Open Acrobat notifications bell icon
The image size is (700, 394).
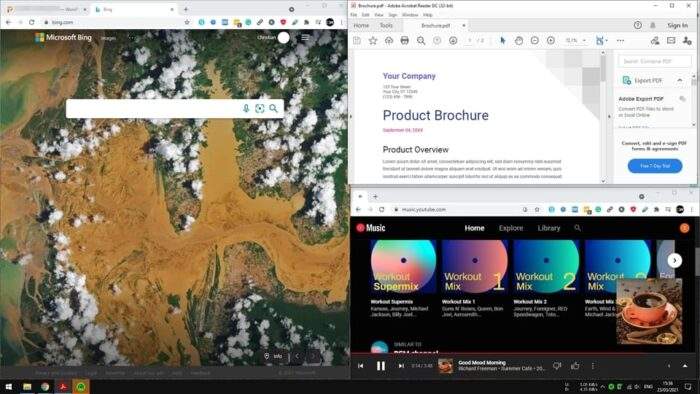click(653, 25)
